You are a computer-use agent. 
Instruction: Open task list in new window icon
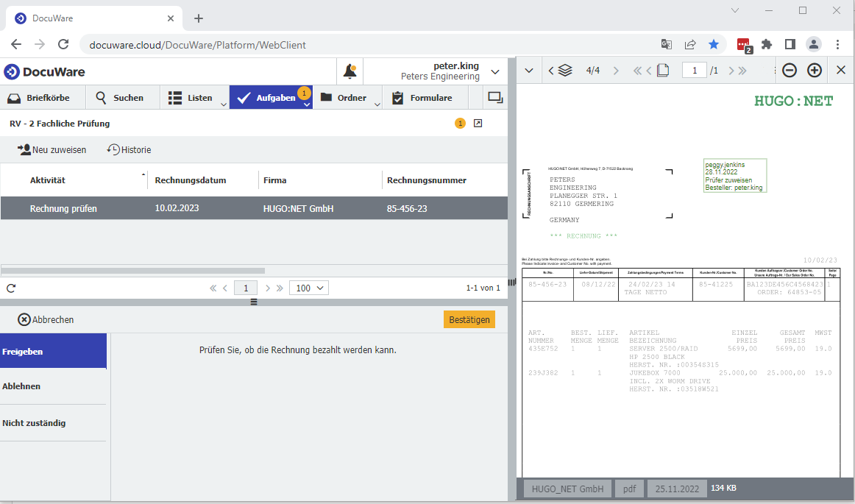[478, 124]
